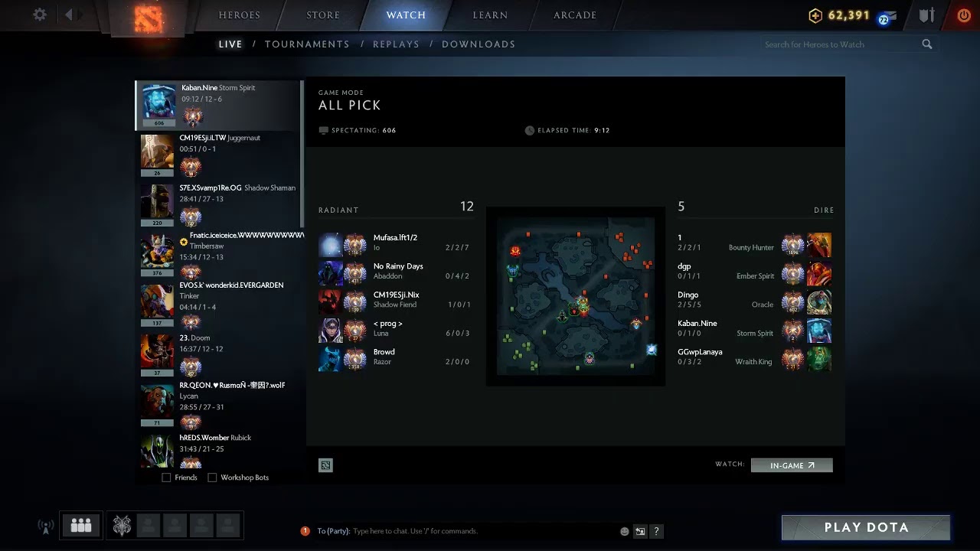
Task: Open the LEARN tab
Action: click(490, 15)
